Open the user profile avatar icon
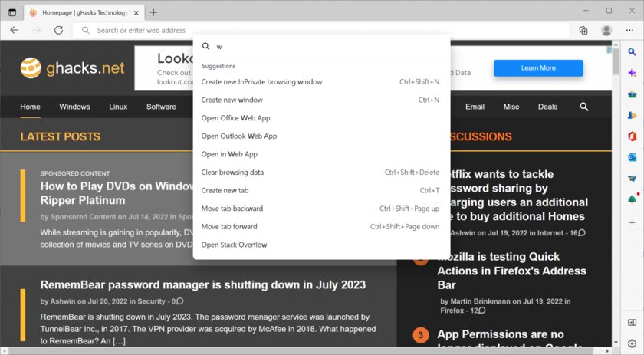Screen dimensions: 644x355 pos(606,30)
